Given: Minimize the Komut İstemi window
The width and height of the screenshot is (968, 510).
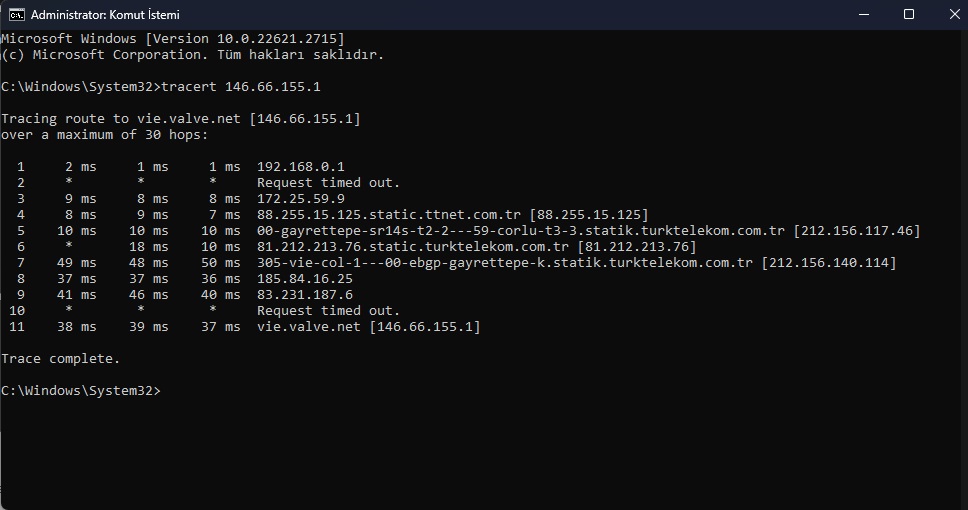Looking at the screenshot, I should 864,14.
